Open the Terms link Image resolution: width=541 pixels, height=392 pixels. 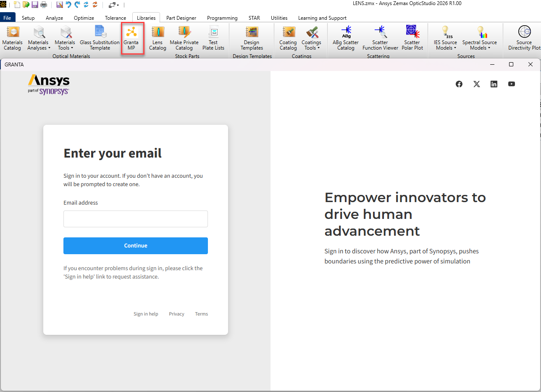(x=201, y=314)
